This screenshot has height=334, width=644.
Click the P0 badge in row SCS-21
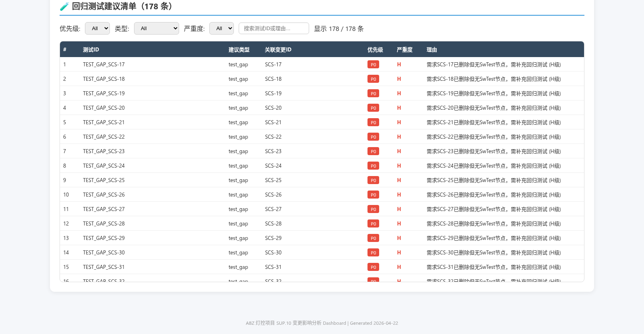pyautogui.click(x=373, y=122)
